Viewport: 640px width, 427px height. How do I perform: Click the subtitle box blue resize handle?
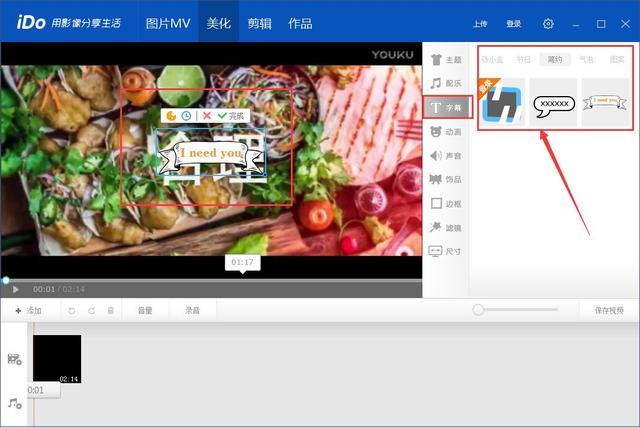coord(265,174)
